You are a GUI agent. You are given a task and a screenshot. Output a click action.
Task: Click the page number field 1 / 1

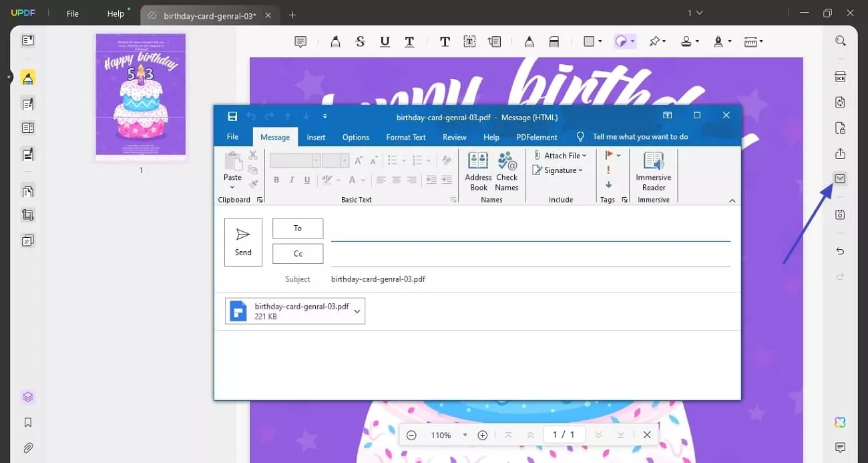[x=564, y=435]
